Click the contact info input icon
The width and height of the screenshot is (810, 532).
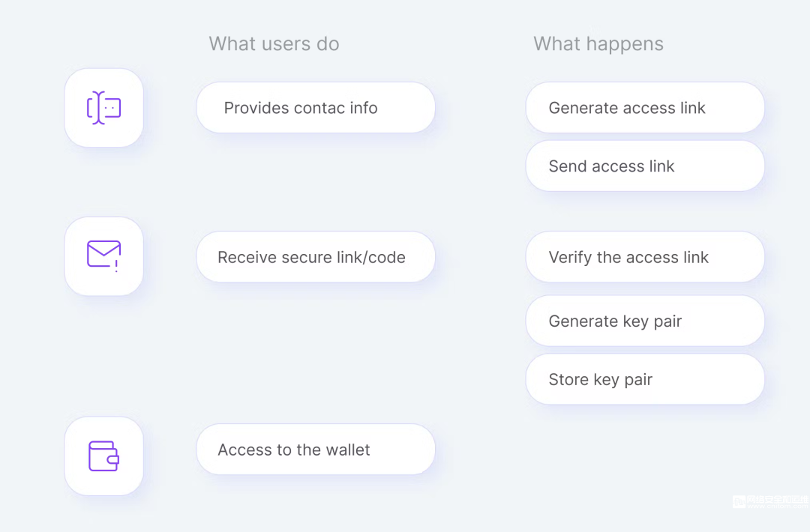pyautogui.click(x=103, y=108)
